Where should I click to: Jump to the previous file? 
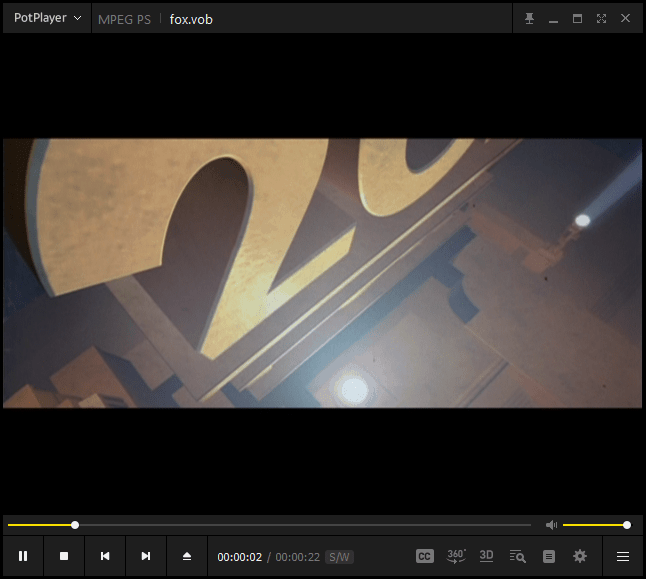(105, 556)
